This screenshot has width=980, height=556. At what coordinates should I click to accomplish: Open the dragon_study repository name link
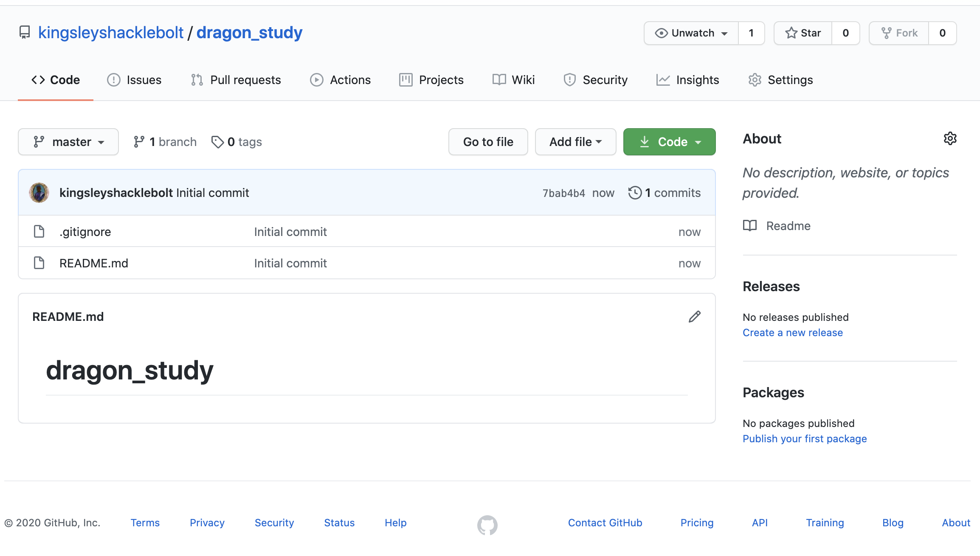click(249, 33)
